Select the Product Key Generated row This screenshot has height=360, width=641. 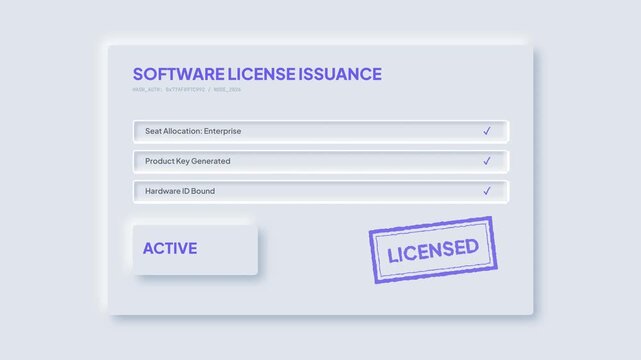click(320, 161)
